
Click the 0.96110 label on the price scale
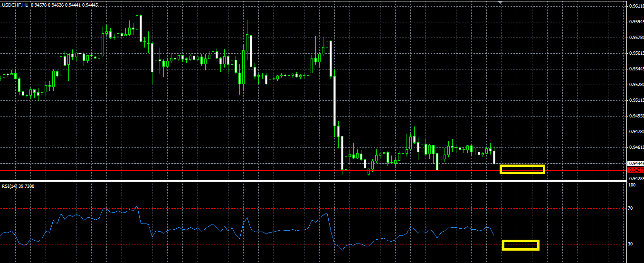[636, 6]
